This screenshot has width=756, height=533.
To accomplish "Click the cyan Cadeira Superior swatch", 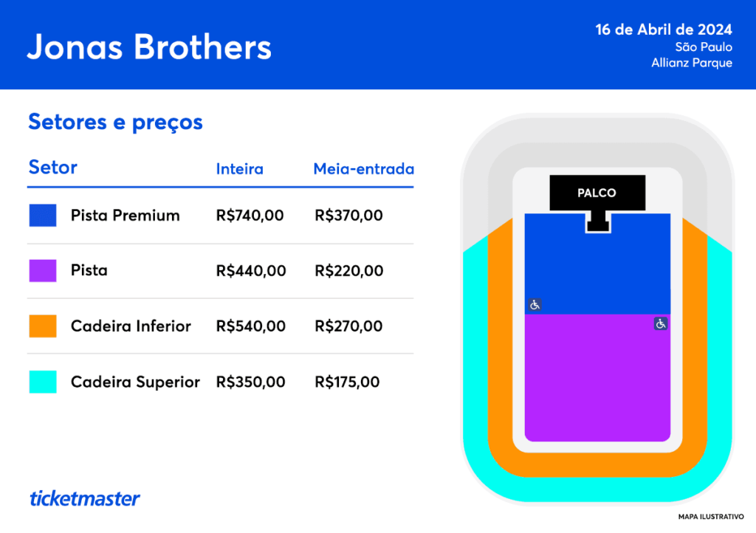I will (43, 382).
